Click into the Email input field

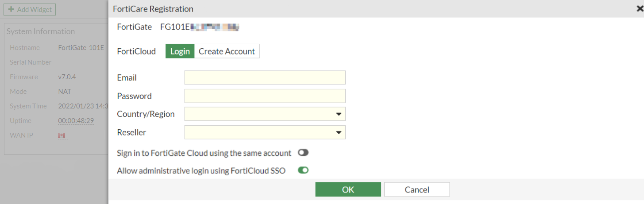(265, 77)
